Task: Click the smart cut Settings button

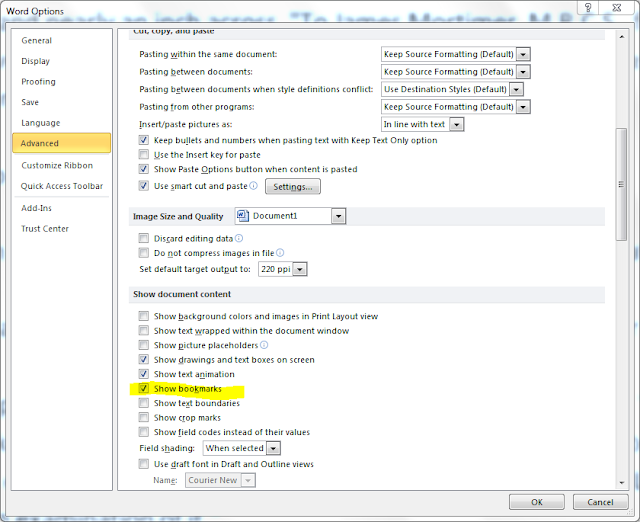Action: [x=293, y=187]
